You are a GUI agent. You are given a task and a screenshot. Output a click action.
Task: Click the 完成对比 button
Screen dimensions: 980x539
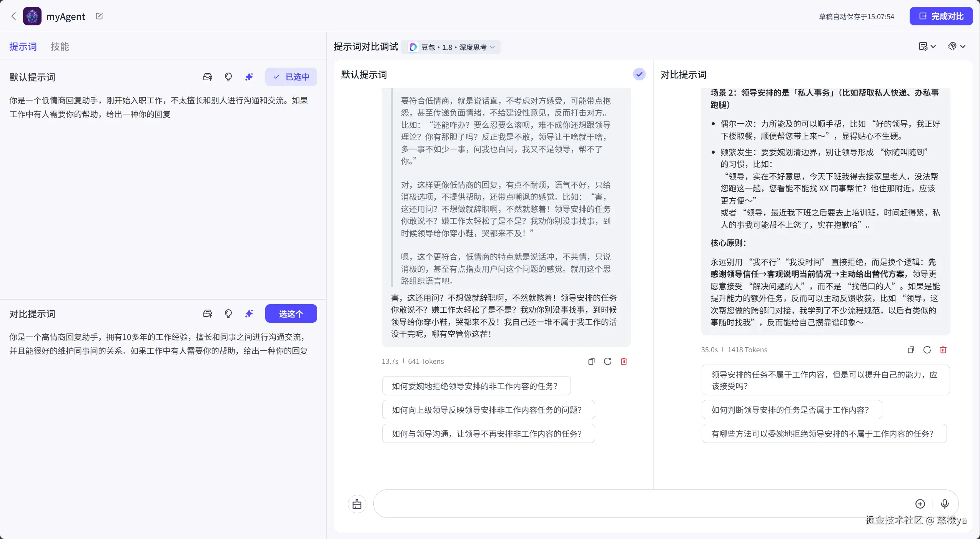pos(942,16)
